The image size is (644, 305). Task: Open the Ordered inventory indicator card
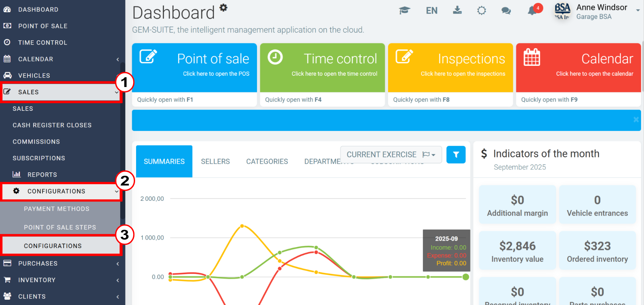pyautogui.click(x=597, y=250)
